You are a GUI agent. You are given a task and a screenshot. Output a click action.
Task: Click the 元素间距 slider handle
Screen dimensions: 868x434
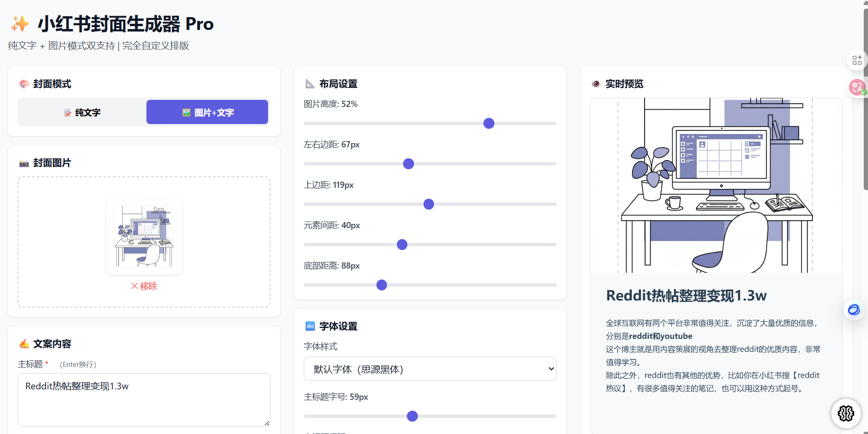[402, 245]
